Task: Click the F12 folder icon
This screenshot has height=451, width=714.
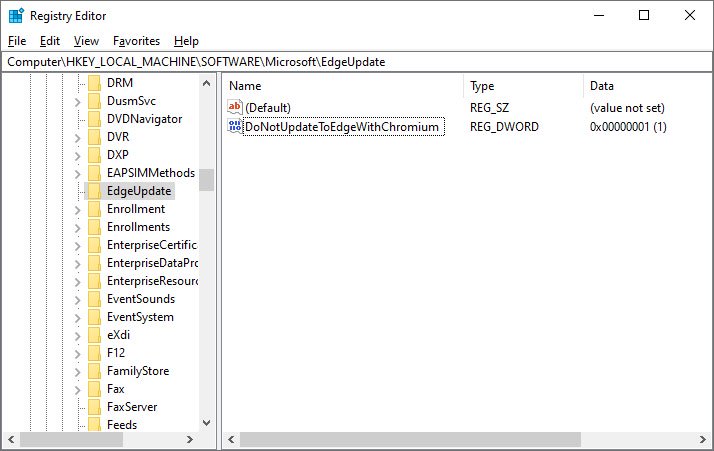Action: point(94,353)
